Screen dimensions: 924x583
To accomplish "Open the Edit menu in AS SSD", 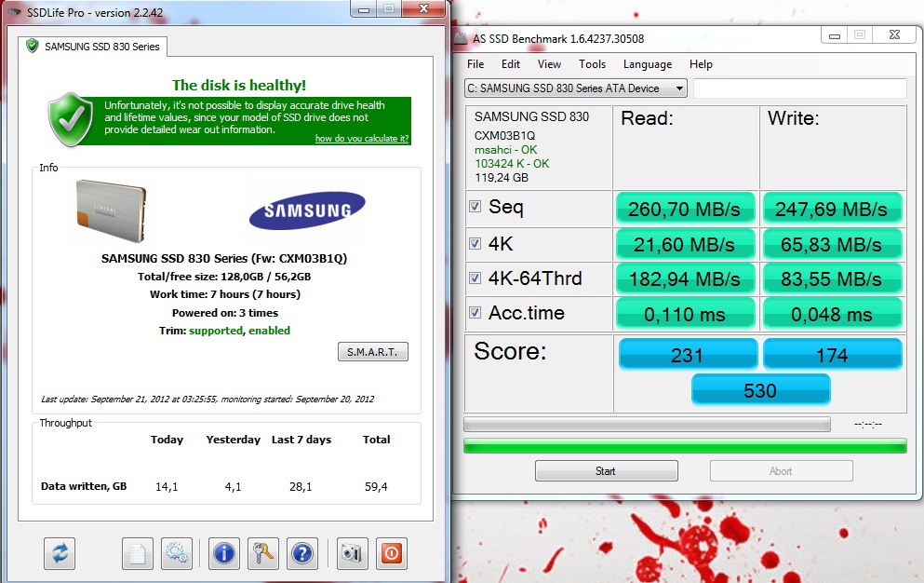I will pos(510,63).
